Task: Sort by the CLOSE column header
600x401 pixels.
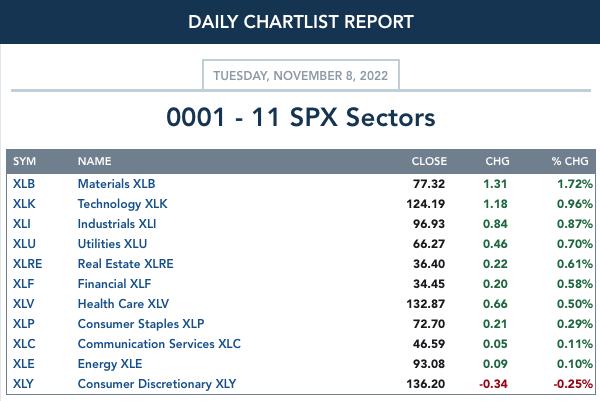Action: point(429,161)
